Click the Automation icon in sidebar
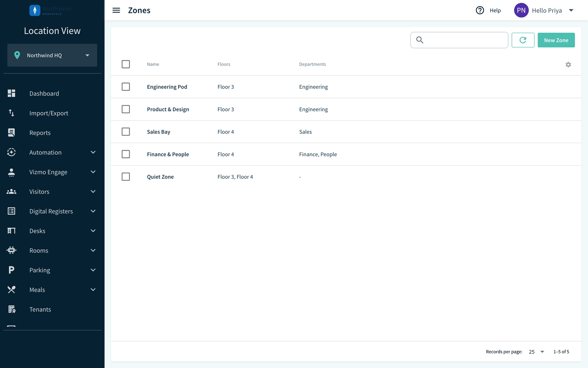The image size is (588, 368). point(11,152)
